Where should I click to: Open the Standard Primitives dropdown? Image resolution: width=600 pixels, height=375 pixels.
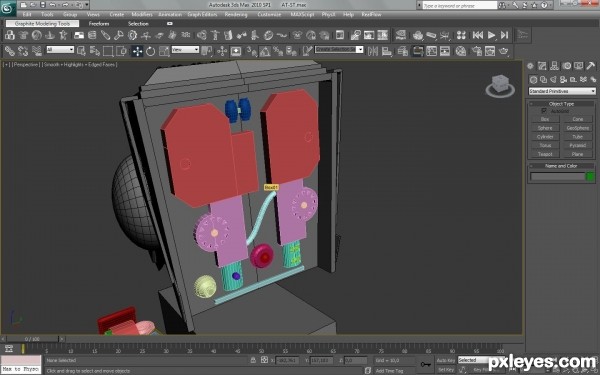562,91
